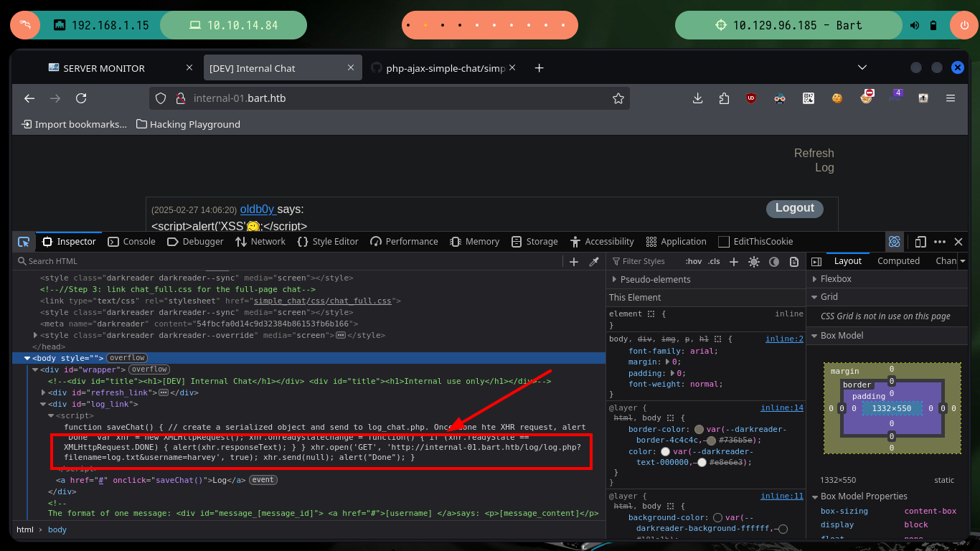
Task: Open the Network tab
Action: coord(260,242)
